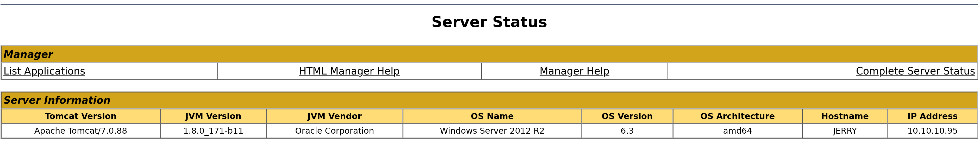Open HTML Manager Help link
Image resolution: width=980 pixels, height=143 pixels.
click(x=349, y=71)
